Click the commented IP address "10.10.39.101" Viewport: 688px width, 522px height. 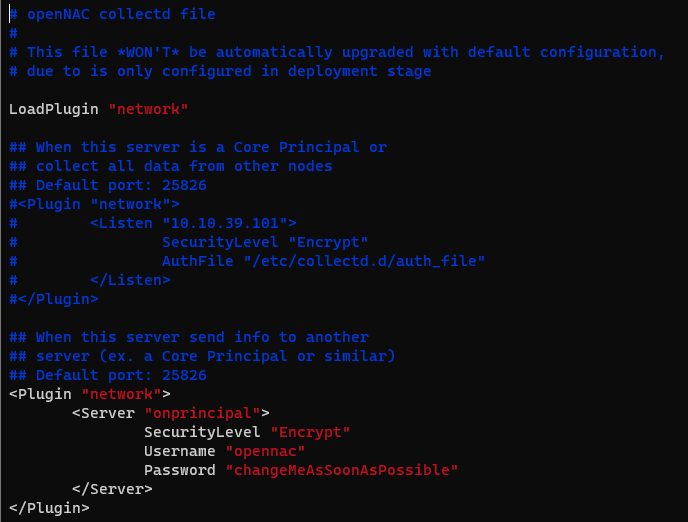tap(234, 223)
